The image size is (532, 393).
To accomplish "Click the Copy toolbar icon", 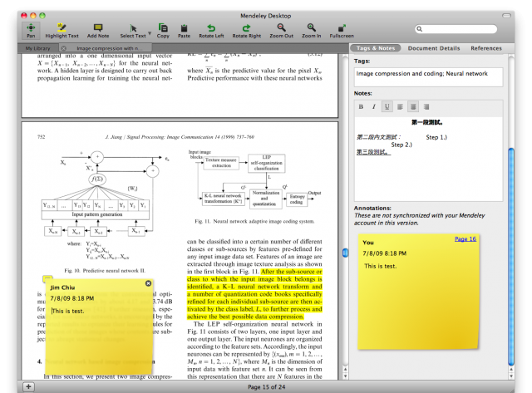I will [x=163, y=31].
